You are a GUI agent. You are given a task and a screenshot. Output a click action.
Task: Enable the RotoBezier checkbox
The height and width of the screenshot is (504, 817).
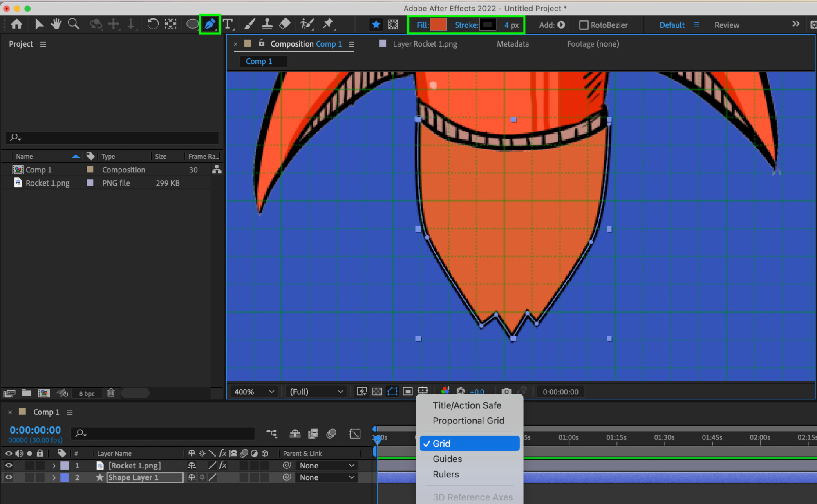[x=584, y=25]
